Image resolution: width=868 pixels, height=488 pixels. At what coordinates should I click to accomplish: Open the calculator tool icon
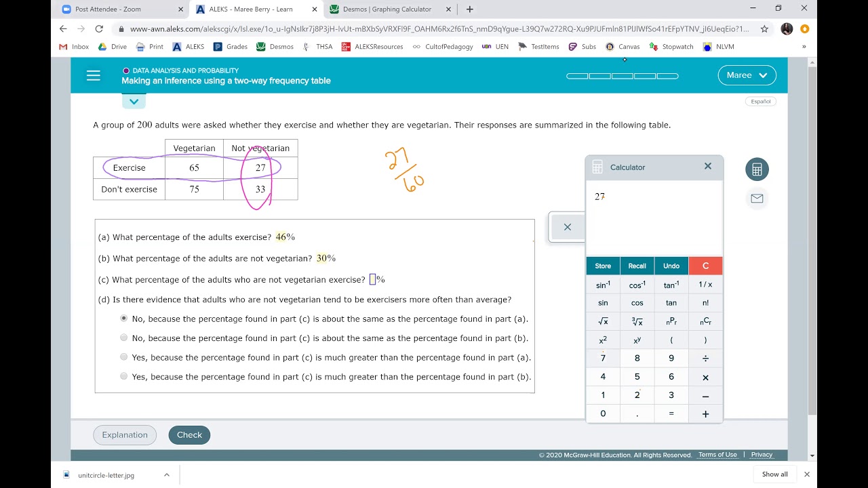tap(757, 169)
